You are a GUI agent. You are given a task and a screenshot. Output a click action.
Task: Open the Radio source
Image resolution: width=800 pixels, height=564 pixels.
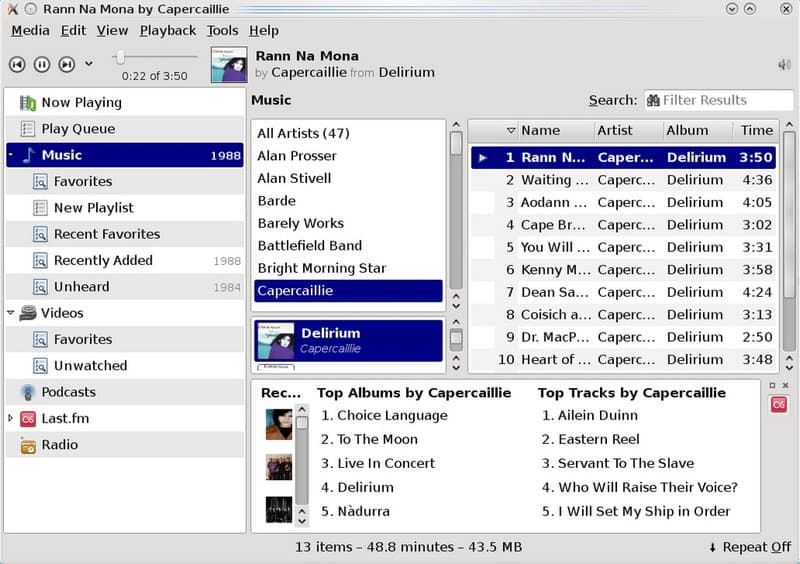pyautogui.click(x=59, y=445)
